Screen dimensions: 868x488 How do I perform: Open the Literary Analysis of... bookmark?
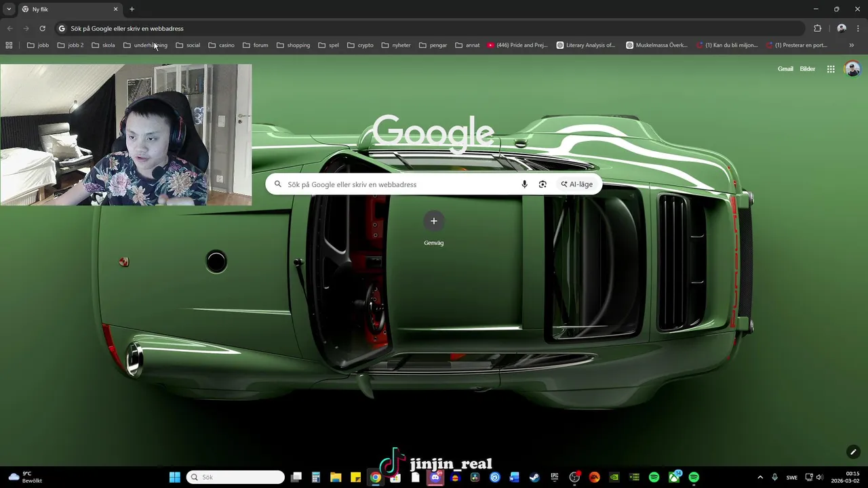[586, 45]
